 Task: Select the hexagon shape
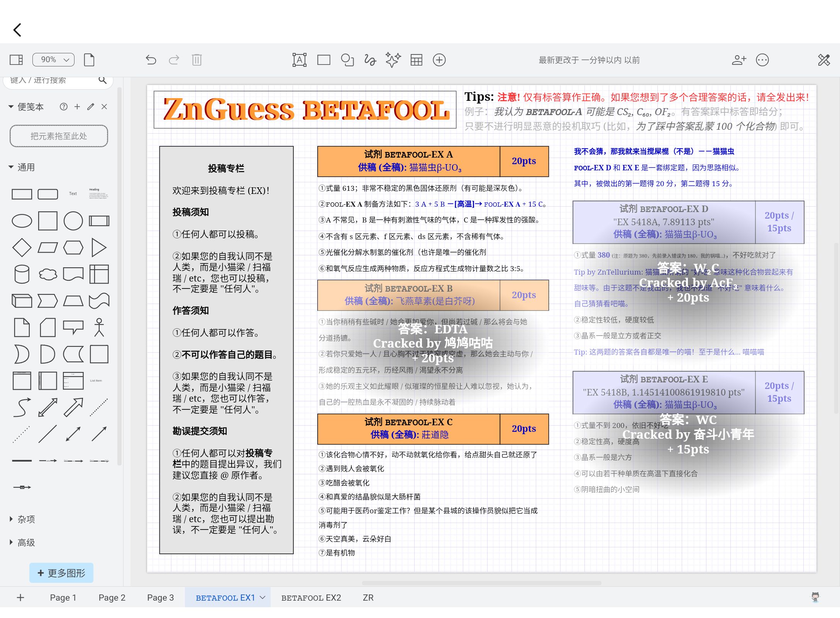coord(73,248)
